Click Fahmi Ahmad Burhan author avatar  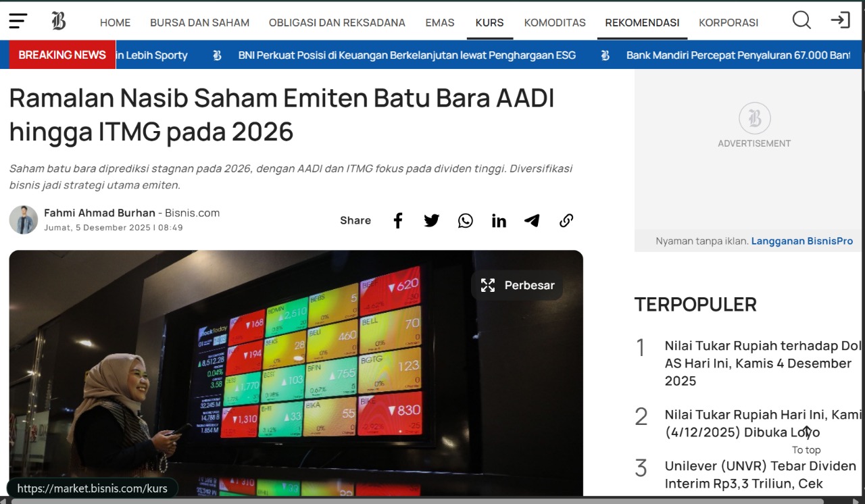coord(24,220)
